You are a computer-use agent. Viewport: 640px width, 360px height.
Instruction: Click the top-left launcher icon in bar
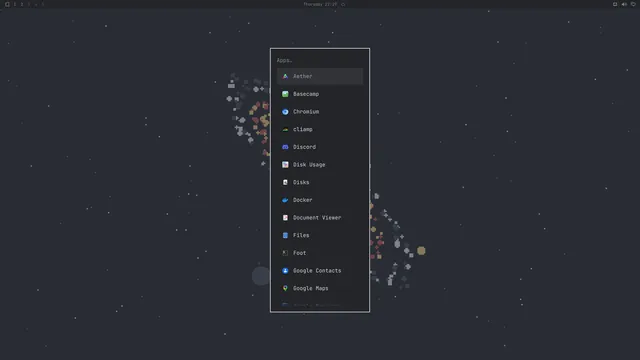[7, 4]
